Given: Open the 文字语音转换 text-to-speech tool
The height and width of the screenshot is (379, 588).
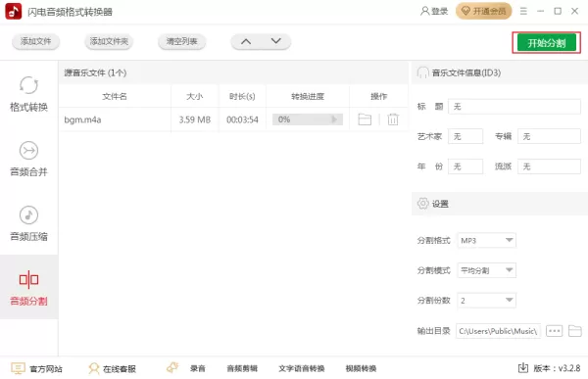Looking at the screenshot, I should pyautogui.click(x=302, y=368).
